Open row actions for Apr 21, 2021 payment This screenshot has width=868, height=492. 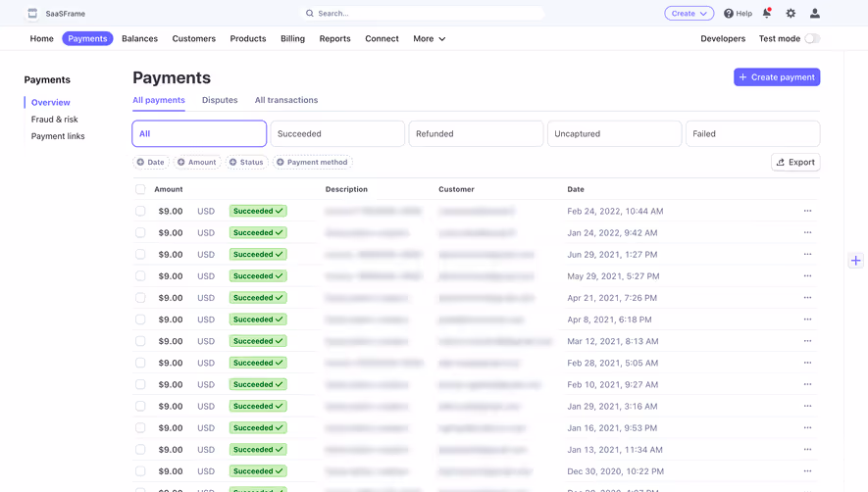(x=807, y=298)
